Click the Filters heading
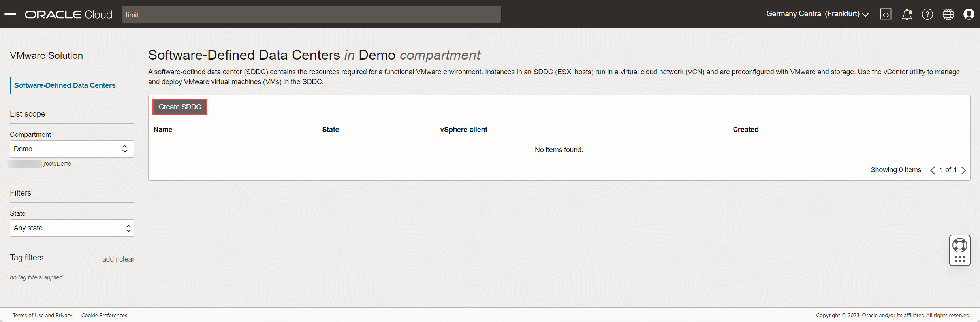This screenshot has width=980, height=322. coord(21,193)
